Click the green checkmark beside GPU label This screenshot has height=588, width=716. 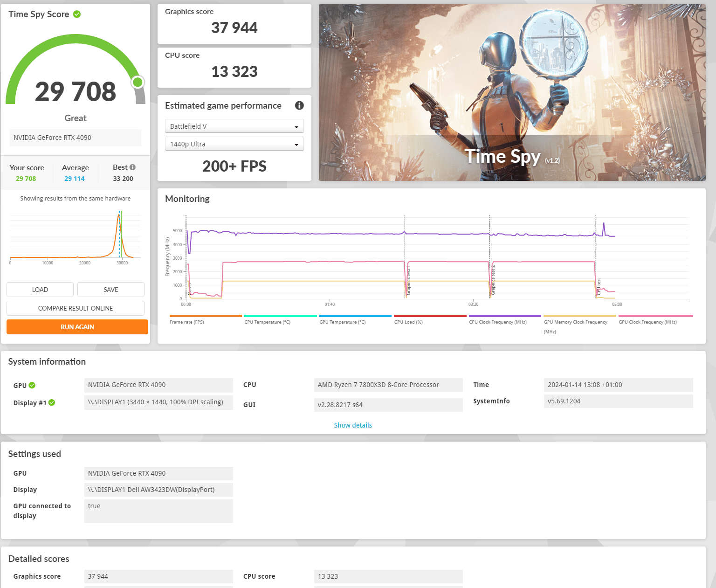(32, 385)
